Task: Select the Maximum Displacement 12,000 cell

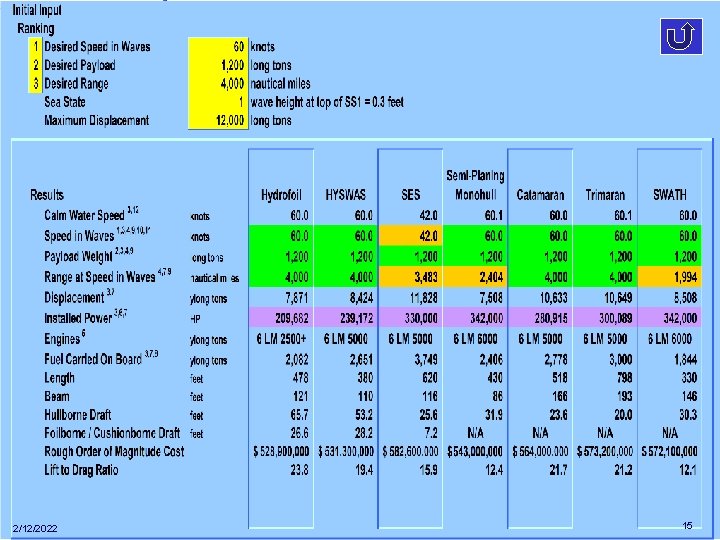Action: pos(218,120)
